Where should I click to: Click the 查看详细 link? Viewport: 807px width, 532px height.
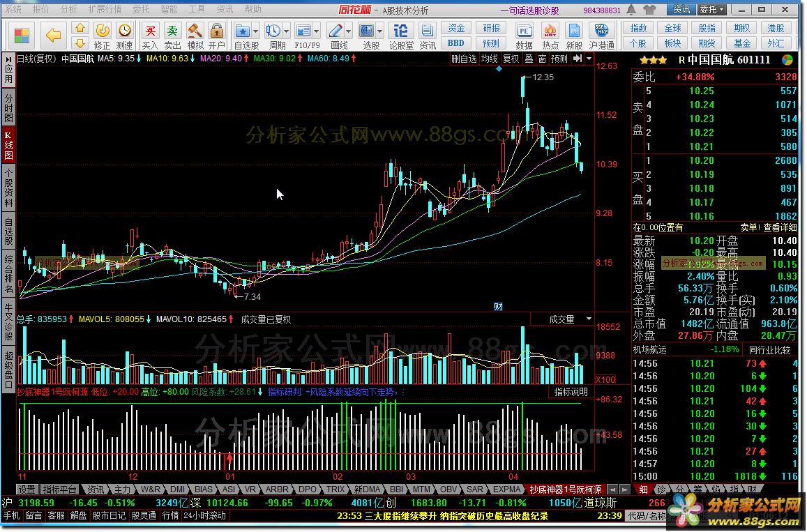click(x=780, y=227)
